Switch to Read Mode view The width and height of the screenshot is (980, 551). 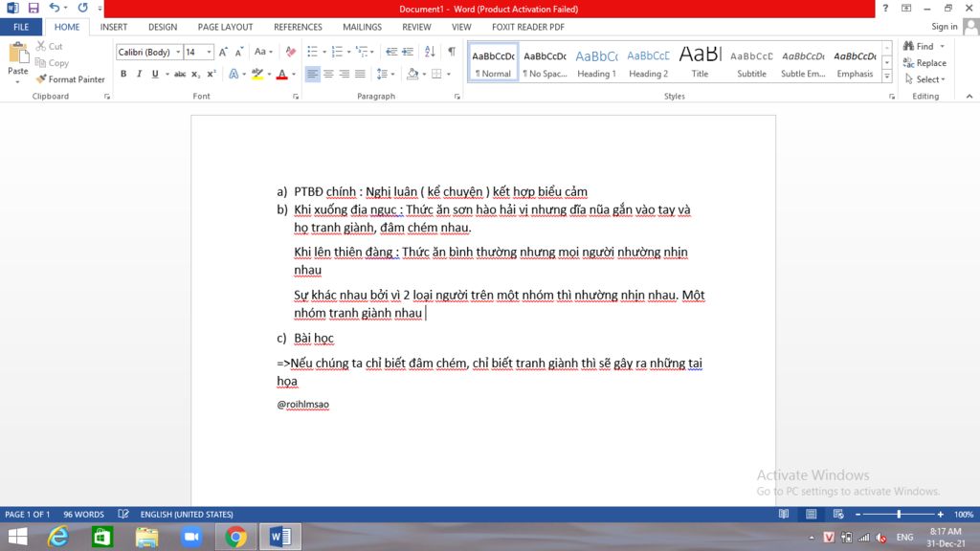(783, 514)
